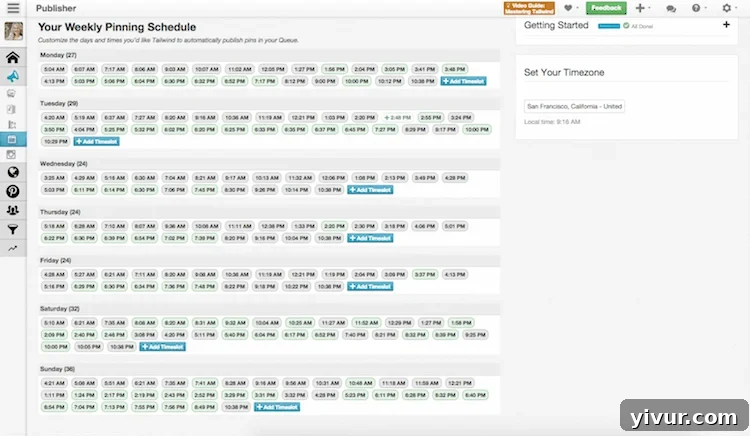The image size is (750, 436).
Task: Select Thursday 11:11 AM timeslot
Action: 240,226
